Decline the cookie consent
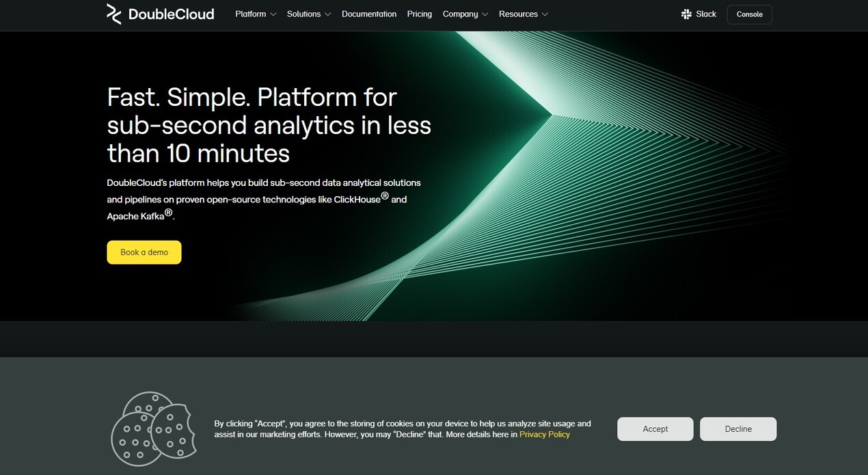 click(737, 429)
